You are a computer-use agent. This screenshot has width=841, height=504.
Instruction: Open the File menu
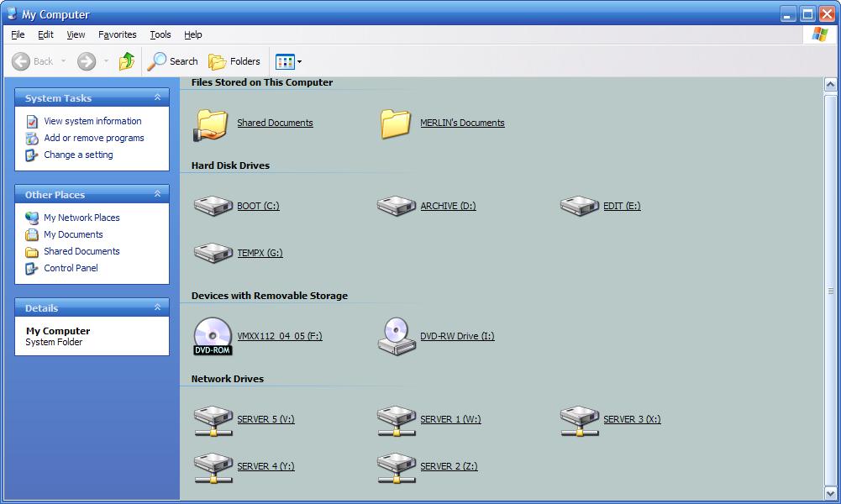tap(18, 34)
